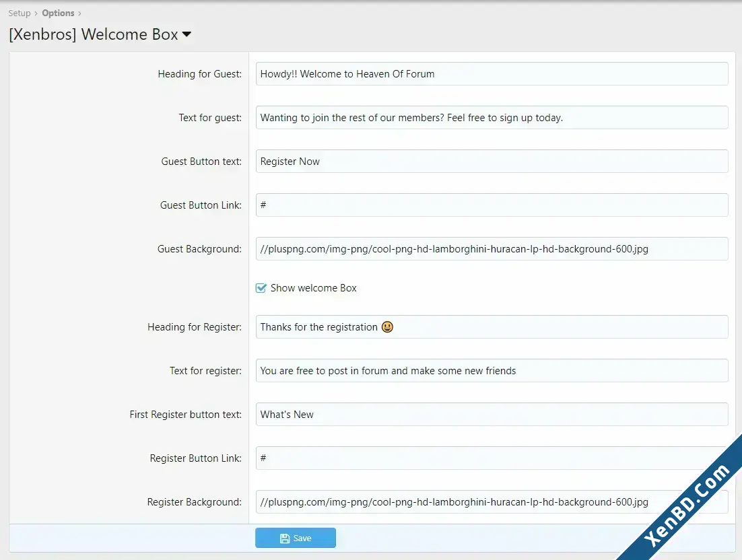742x560 pixels.
Task: Go to Setup breadcrumb
Action: (x=20, y=13)
